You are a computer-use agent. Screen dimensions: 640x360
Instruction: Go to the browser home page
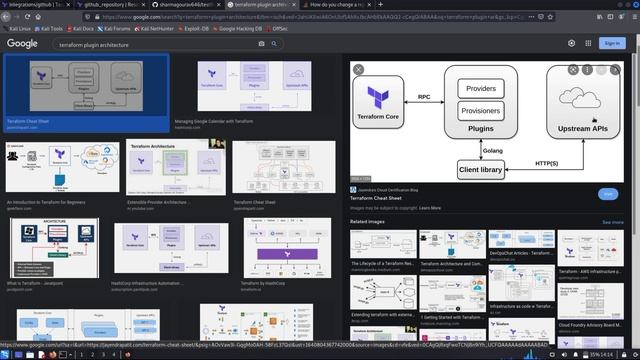(38, 17)
